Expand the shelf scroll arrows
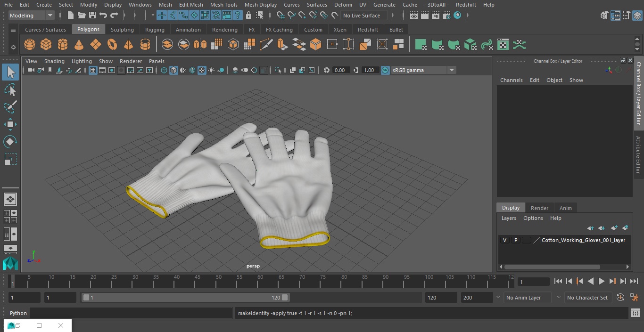Screen dimensions: 644x332 pyautogui.click(x=638, y=45)
